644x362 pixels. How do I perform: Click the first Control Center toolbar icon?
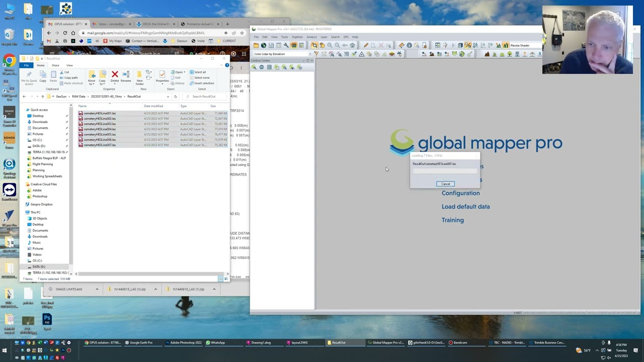pyautogui.click(x=254, y=67)
